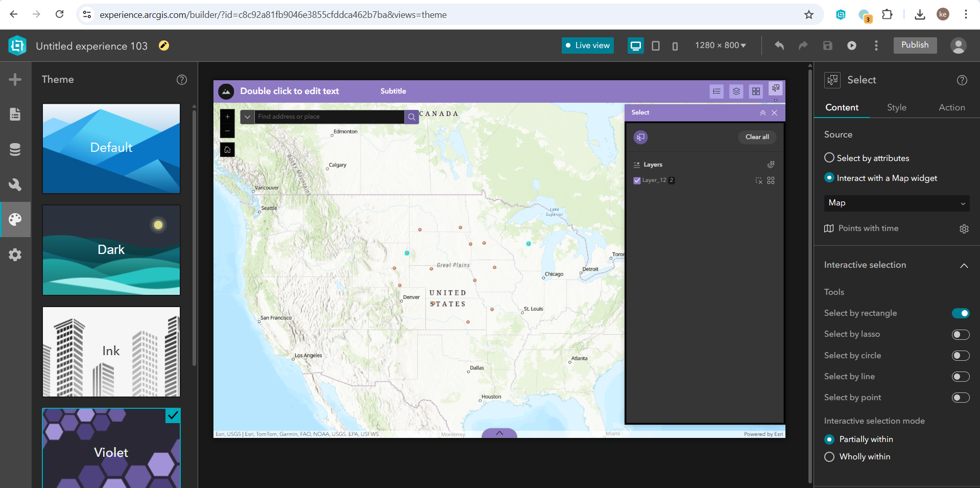Open the 1280 × 800 display size dropdown
980x488 pixels.
720,45
